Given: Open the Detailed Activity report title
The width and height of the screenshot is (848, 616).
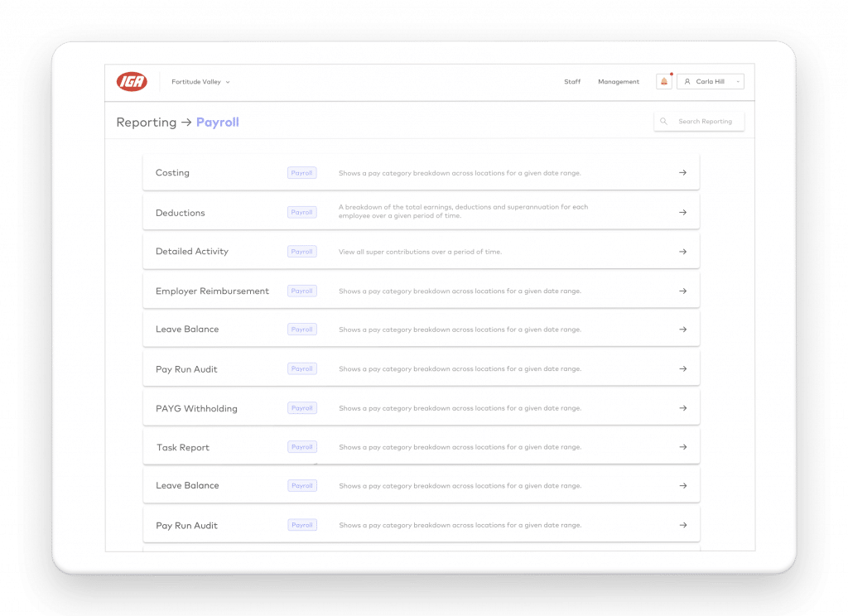Looking at the screenshot, I should pos(192,252).
